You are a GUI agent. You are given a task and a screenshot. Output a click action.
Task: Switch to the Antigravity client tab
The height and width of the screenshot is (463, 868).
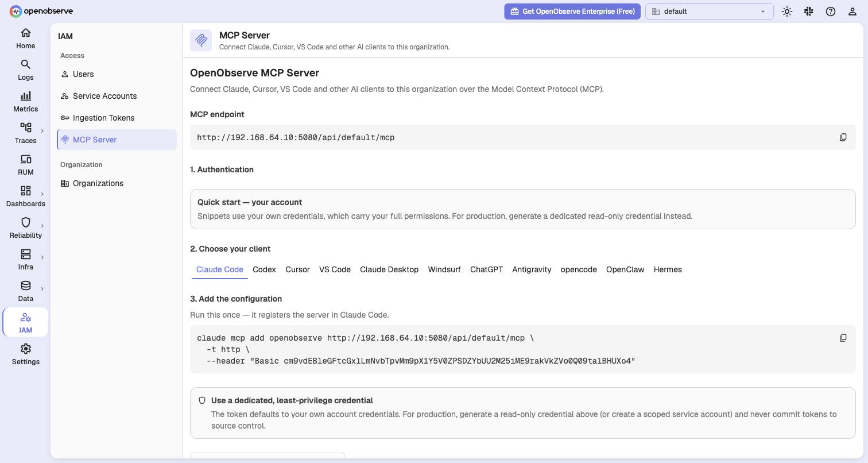(532, 269)
